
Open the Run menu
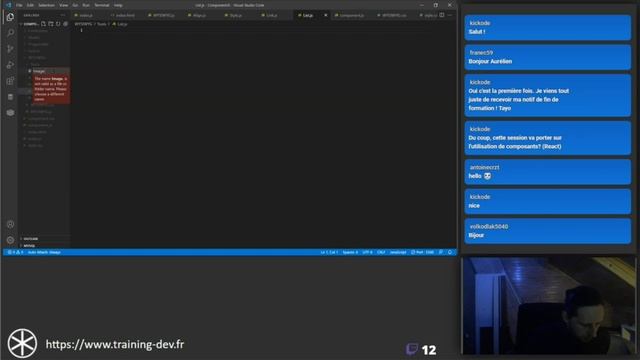[x=86, y=5]
